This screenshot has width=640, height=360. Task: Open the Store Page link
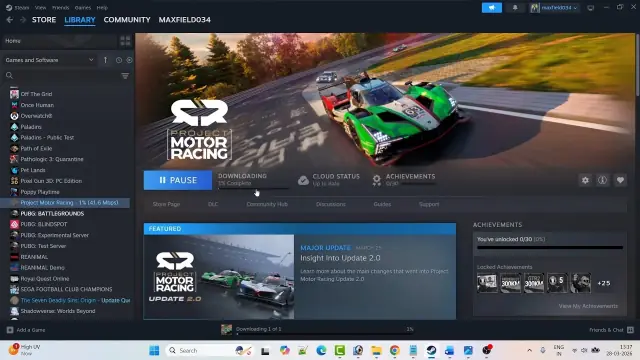point(166,204)
